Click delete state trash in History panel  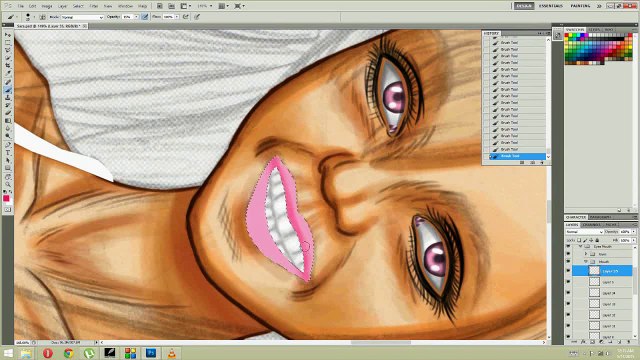[x=542, y=162]
